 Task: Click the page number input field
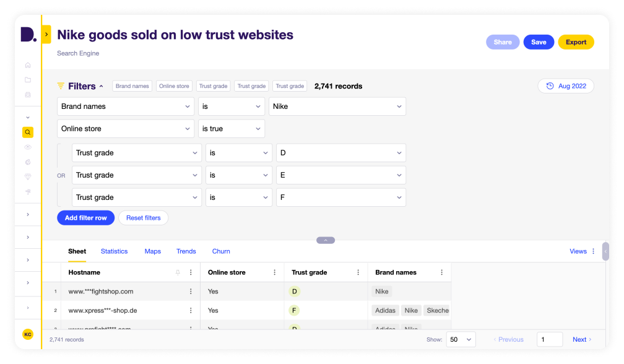[550, 339]
